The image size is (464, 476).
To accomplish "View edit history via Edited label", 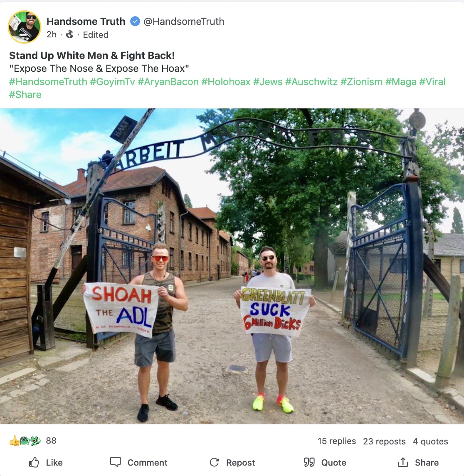I will coord(96,34).
